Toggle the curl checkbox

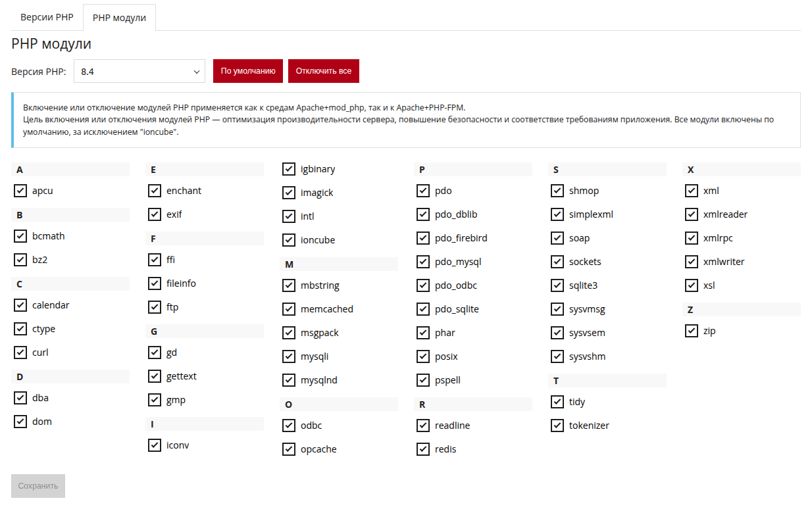click(x=20, y=353)
